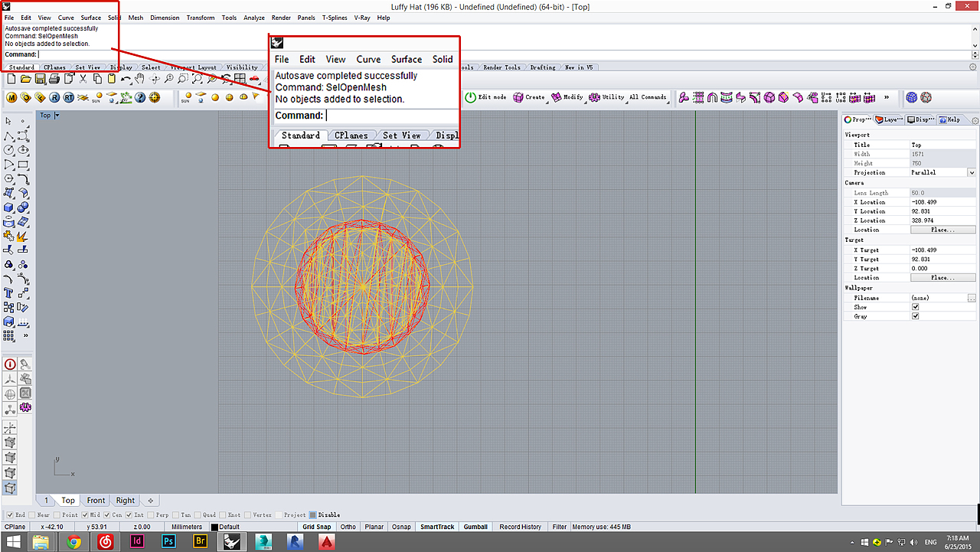This screenshot has width=980, height=552.
Task: Click the V-Ray Render R icon
Action: [x=54, y=97]
